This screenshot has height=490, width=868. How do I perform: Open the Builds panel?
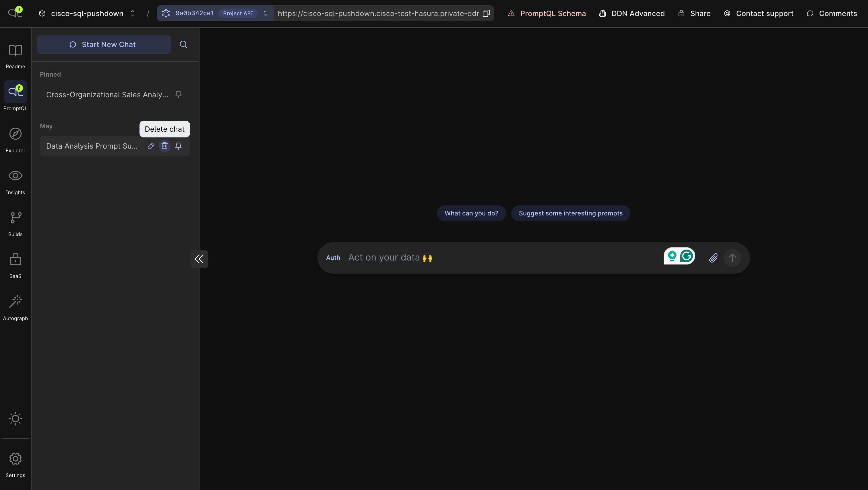point(15,222)
